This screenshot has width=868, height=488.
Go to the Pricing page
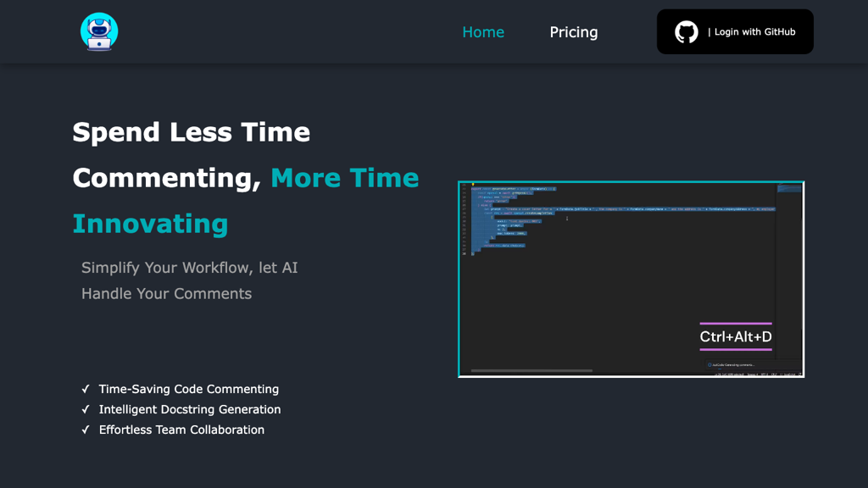pos(574,32)
